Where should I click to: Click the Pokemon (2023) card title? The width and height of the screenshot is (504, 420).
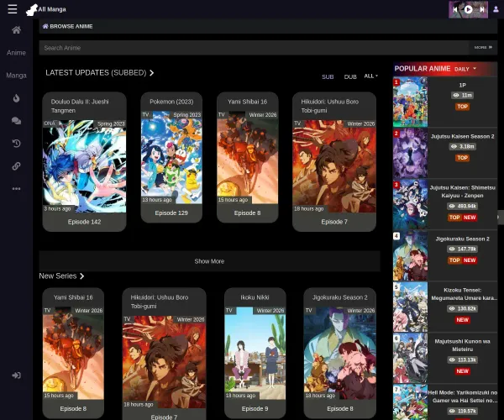[x=171, y=102]
